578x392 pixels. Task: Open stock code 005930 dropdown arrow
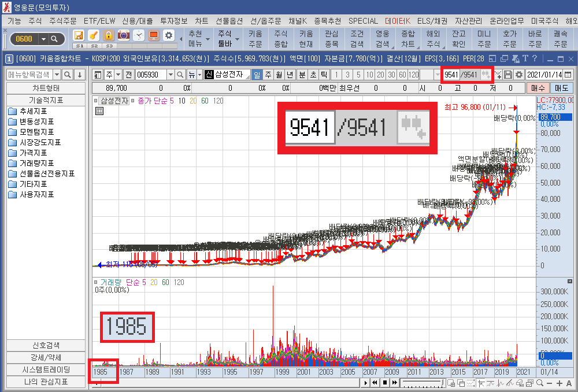pyautogui.click(x=171, y=75)
